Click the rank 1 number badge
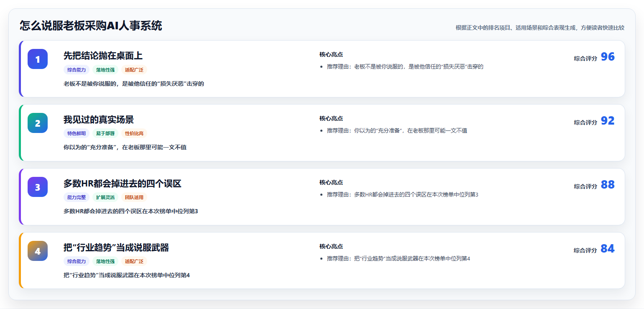The height and width of the screenshot is (309, 644). [38, 59]
